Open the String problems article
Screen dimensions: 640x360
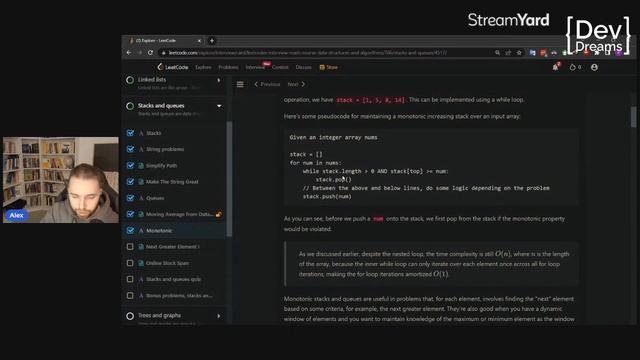point(165,149)
